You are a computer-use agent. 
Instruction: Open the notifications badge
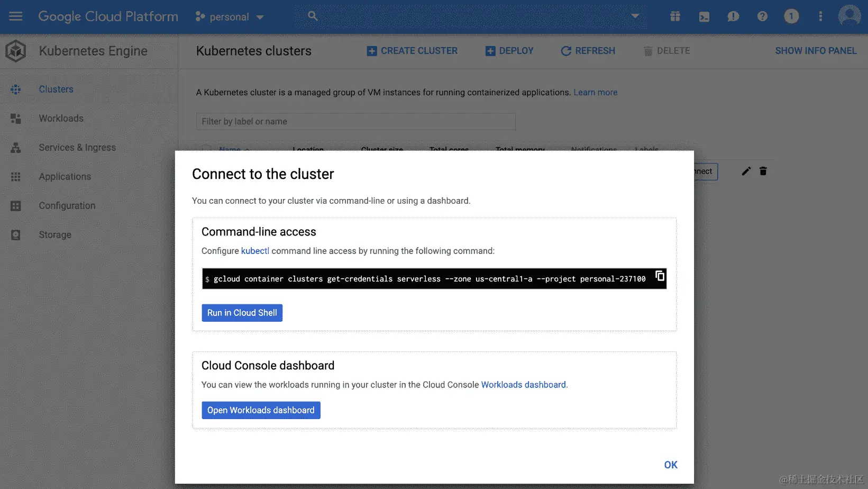click(791, 16)
